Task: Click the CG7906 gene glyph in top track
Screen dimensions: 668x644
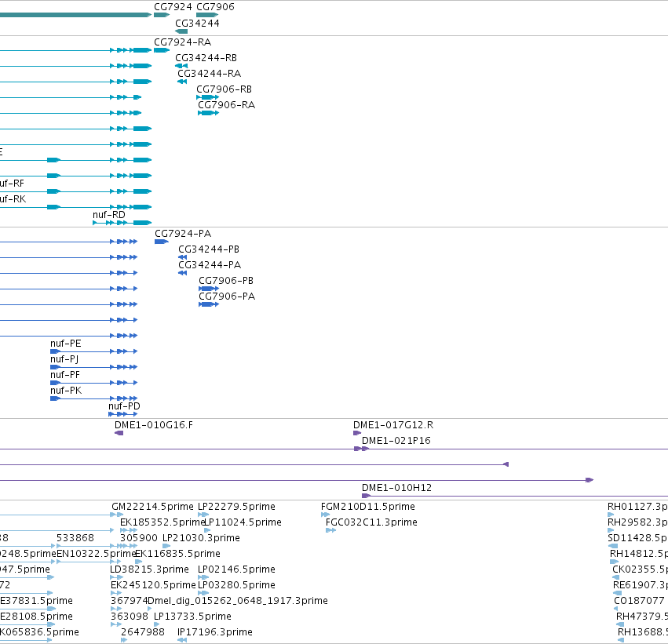Action: (x=207, y=15)
